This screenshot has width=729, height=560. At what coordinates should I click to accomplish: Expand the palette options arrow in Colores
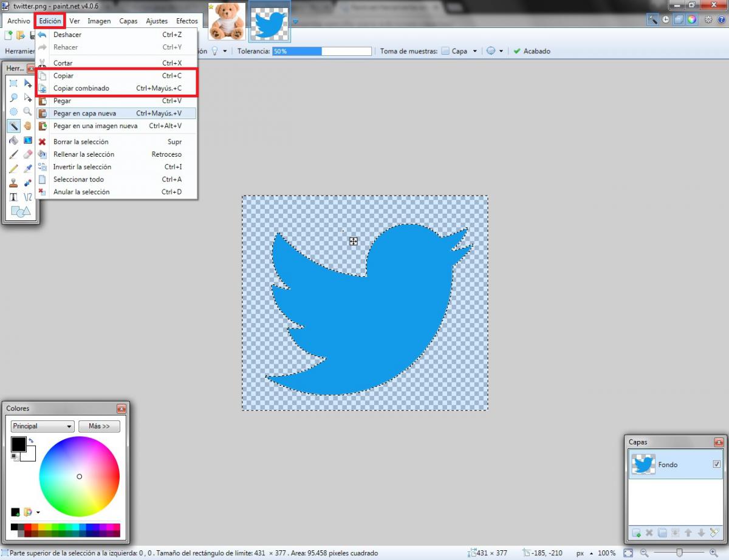[x=38, y=513]
